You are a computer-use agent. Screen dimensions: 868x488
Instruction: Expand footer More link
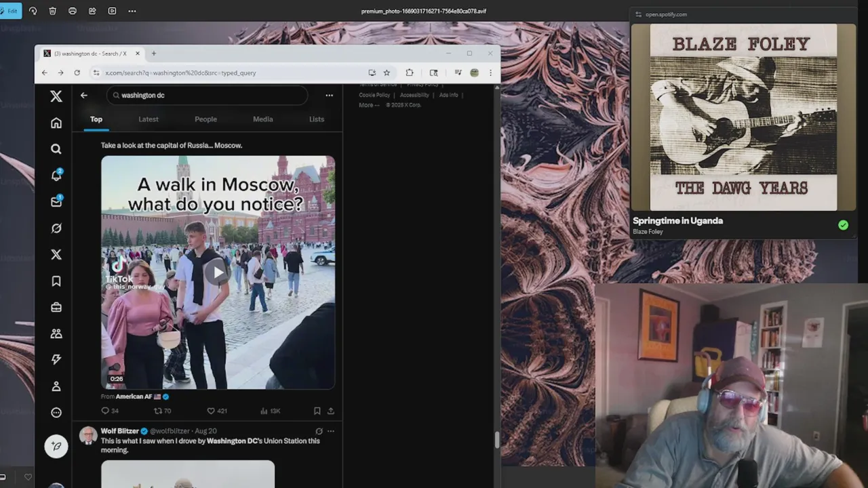point(369,105)
